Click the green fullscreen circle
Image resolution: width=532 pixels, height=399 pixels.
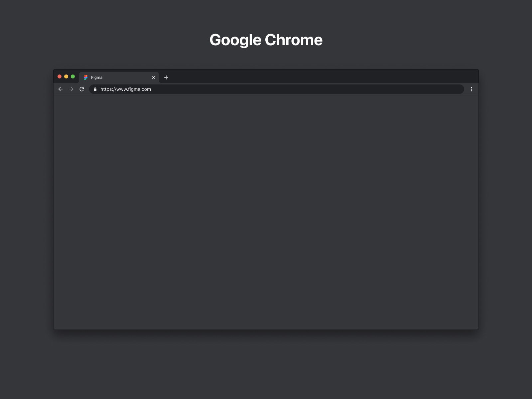pyautogui.click(x=73, y=76)
